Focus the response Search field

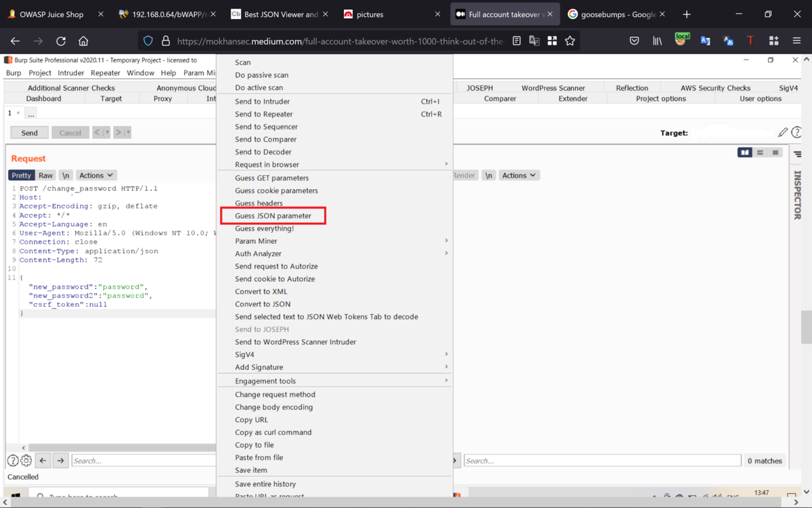click(602, 461)
